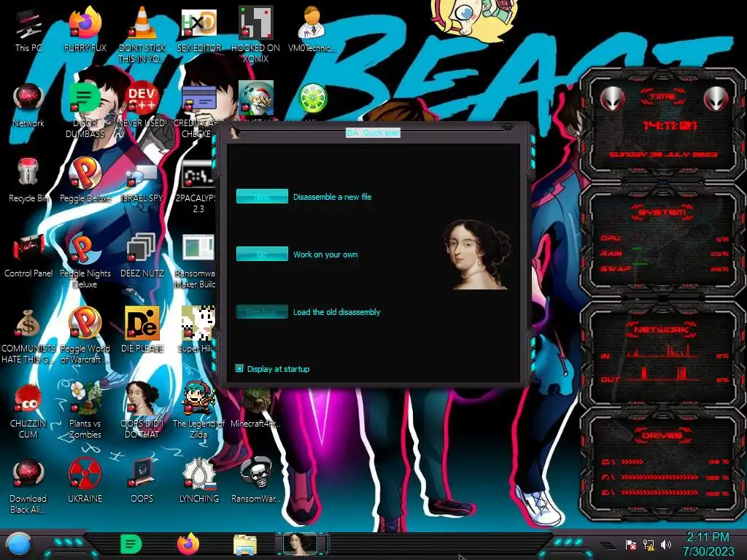Open File Explorer from the taskbar
Image resolution: width=747 pixels, height=560 pixels.
(245, 545)
